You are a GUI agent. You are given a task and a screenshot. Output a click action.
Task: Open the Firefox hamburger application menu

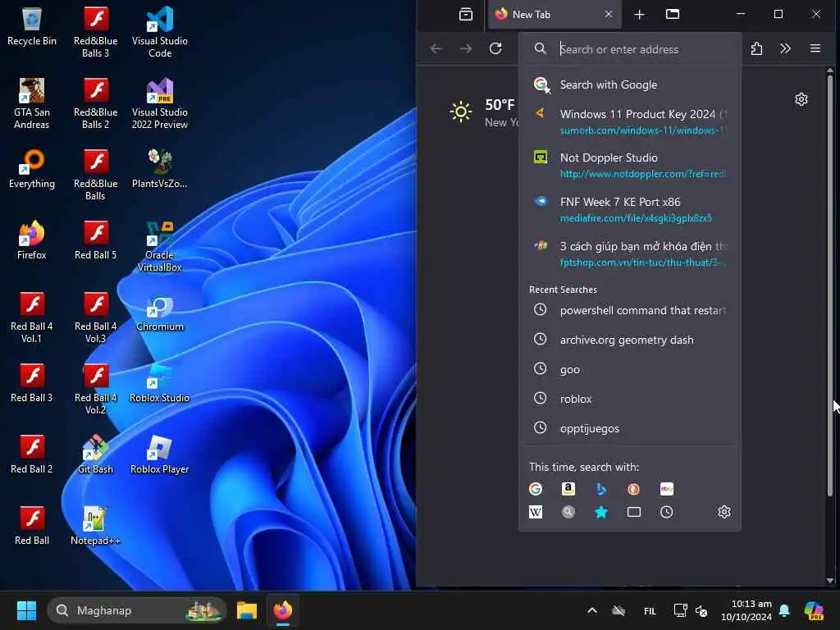click(815, 48)
